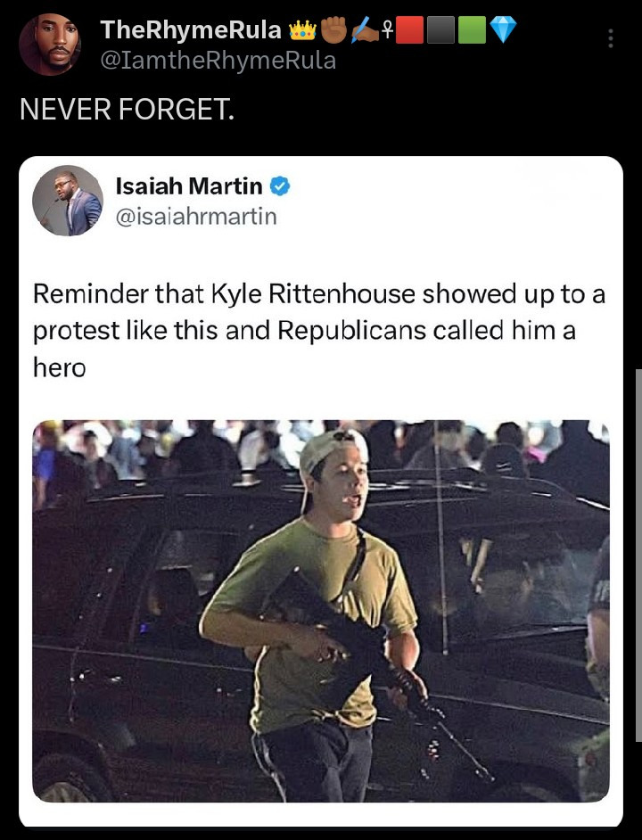Tap the TheRhymeRula display name

tap(191, 30)
